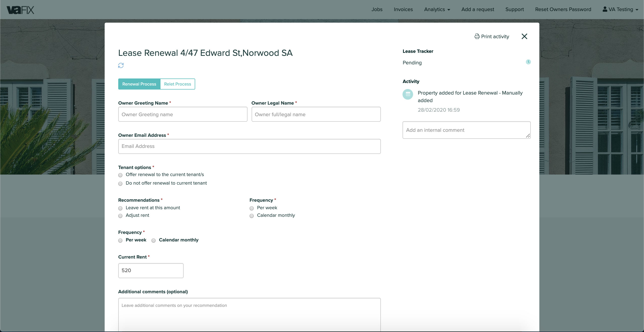Click Add a request navigation link
Viewport: 644px width, 332px height.
click(477, 9)
